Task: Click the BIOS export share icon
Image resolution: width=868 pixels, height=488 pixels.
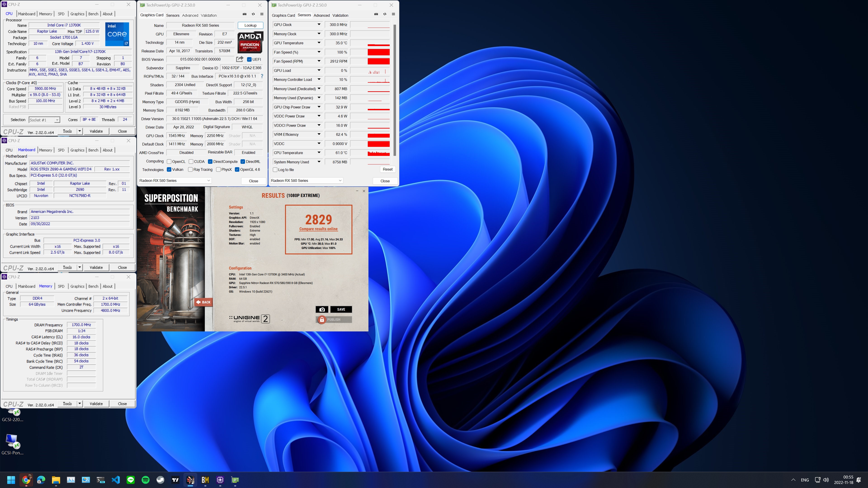Action: pos(240,59)
